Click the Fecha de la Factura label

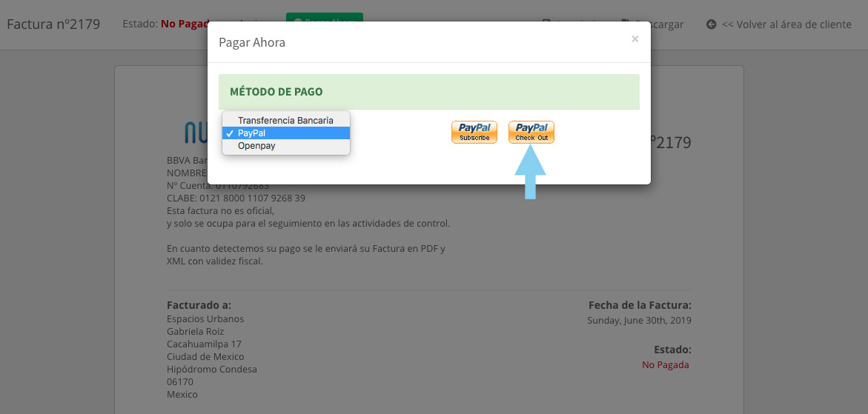coord(640,305)
